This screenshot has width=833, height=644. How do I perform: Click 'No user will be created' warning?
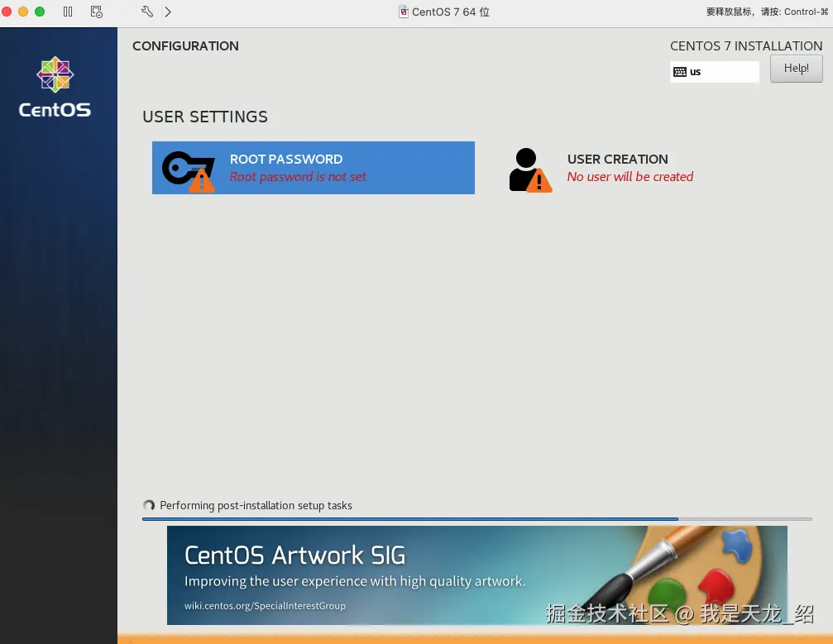[x=630, y=177]
